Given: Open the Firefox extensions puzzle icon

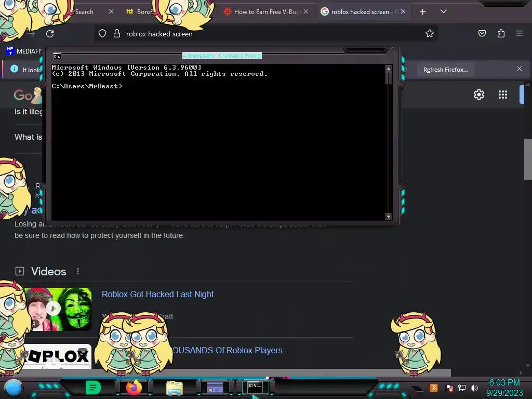Looking at the screenshot, I should point(501,33).
